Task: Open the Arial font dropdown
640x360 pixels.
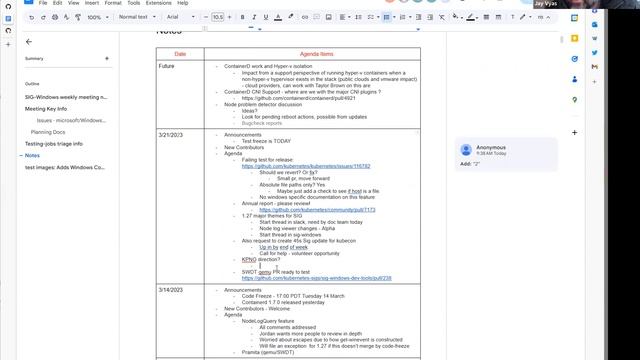Action: tap(181, 17)
